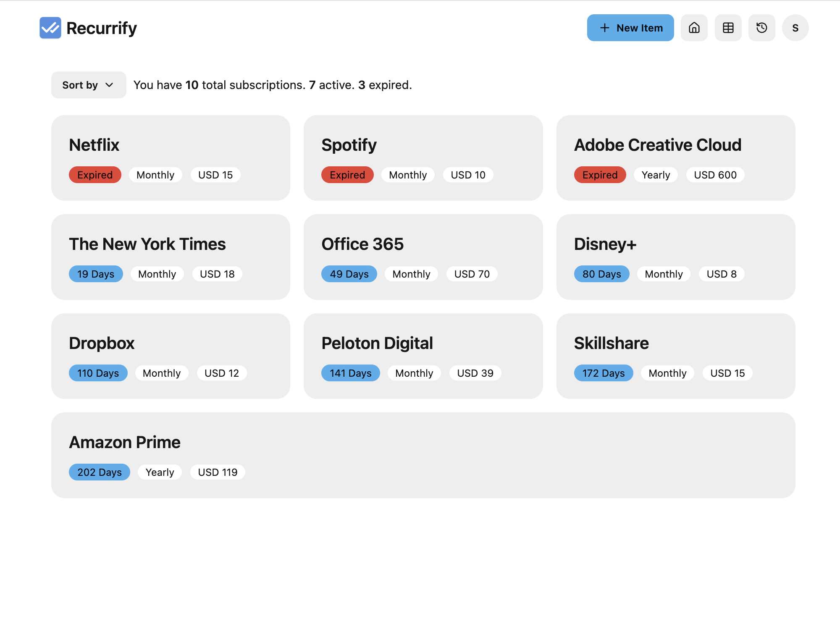The height and width of the screenshot is (635, 840).
Task: Click Skillshare's USD 15 price tag
Action: [x=727, y=373]
